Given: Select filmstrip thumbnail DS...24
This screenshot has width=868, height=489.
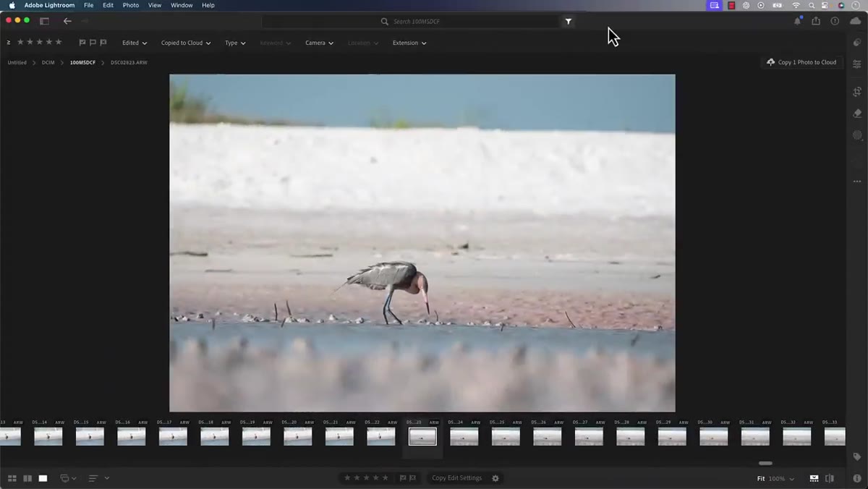Looking at the screenshot, I should tap(464, 436).
